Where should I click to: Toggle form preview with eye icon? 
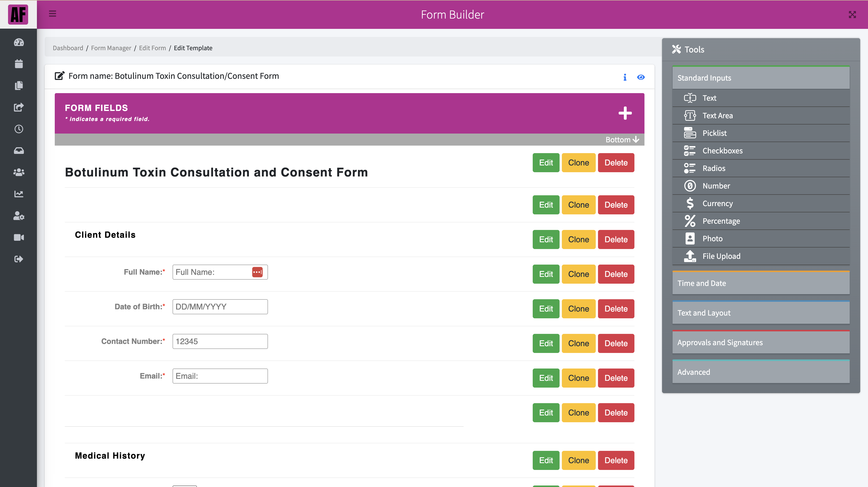coord(640,77)
